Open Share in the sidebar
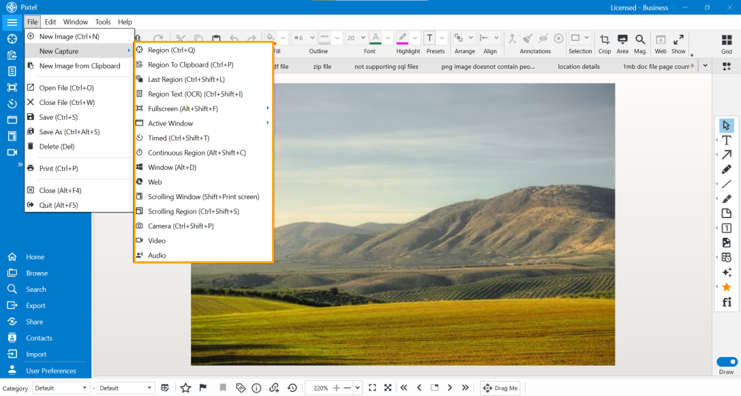Viewport: 741px width, 396px height. [x=34, y=322]
